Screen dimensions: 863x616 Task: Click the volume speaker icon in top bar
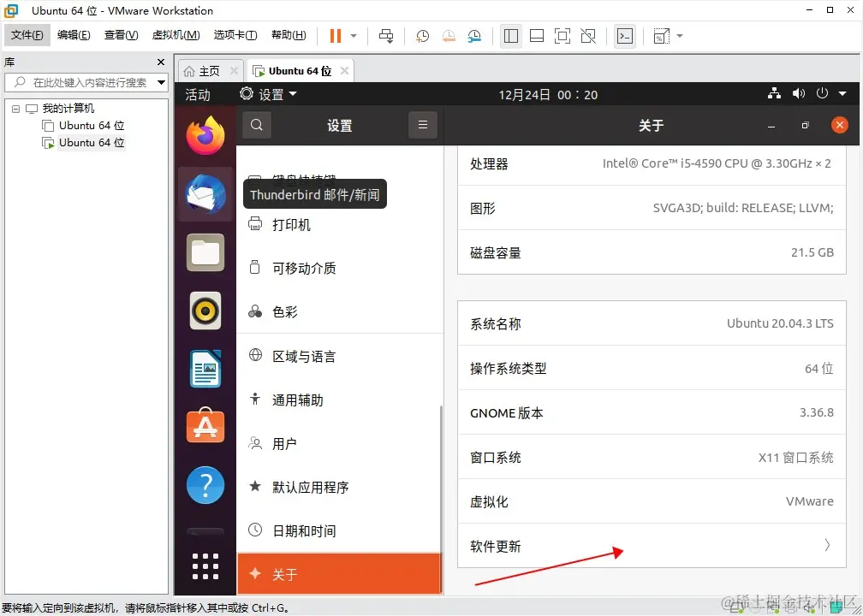pyautogui.click(x=799, y=93)
